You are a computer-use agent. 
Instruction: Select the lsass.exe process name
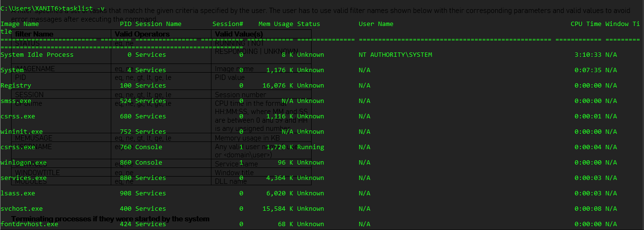pyautogui.click(x=18, y=193)
